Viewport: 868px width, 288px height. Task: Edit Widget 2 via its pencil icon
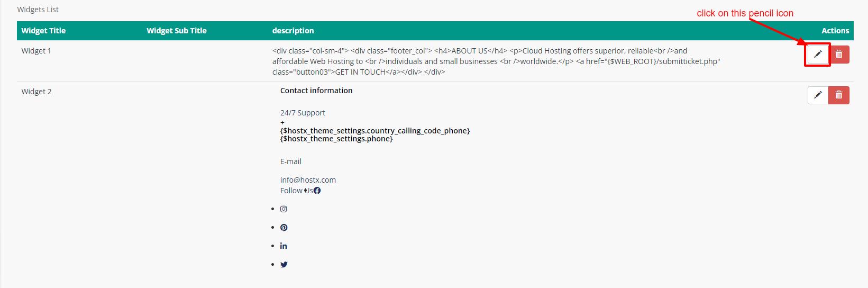pos(818,95)
